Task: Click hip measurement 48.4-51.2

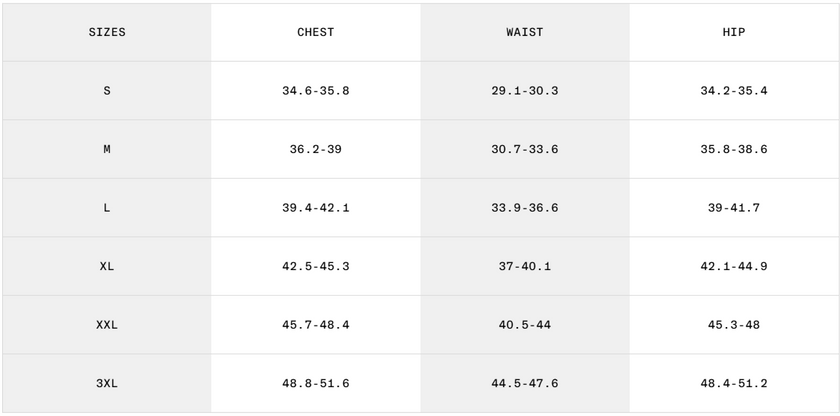Action: (x=734, y=383)
